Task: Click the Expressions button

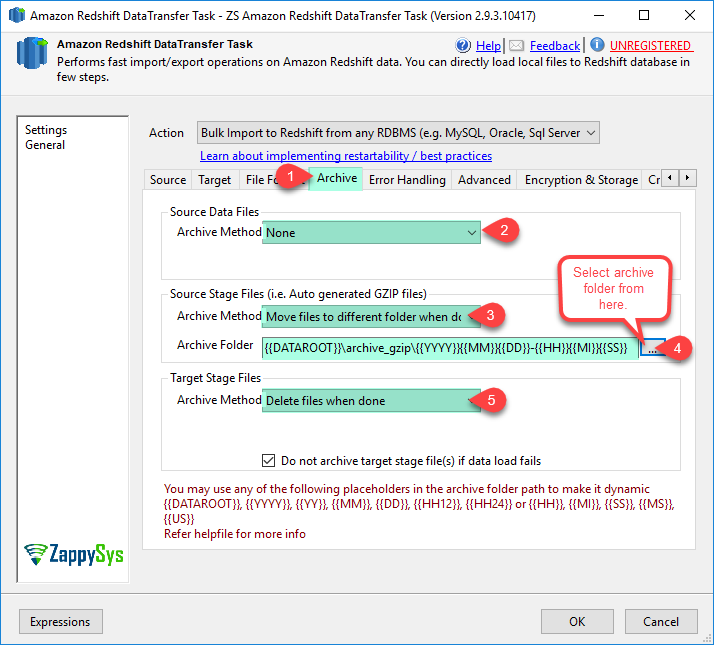Action: point(61,621)
